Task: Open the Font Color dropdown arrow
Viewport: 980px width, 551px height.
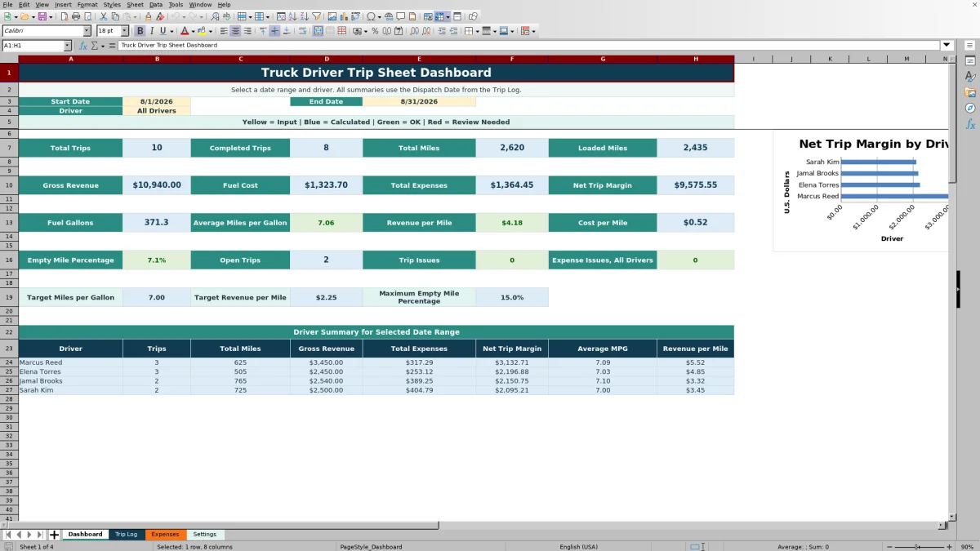Action: click(x=193, y=31)
